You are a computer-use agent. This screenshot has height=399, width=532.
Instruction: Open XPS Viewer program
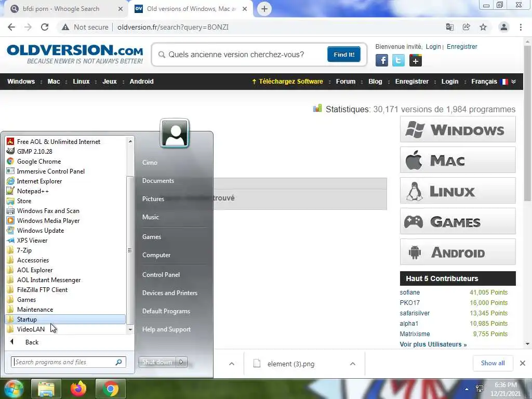tap(32, 240)
